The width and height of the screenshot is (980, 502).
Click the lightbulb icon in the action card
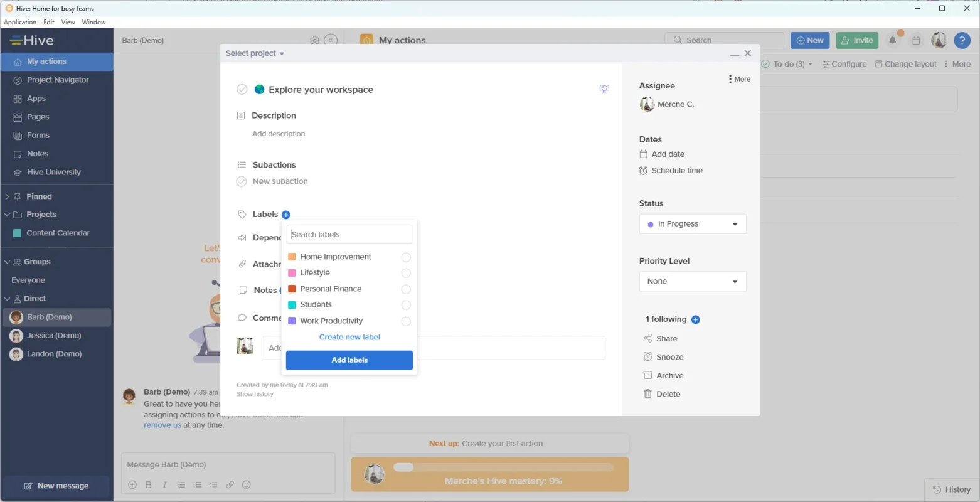pos(604,89)
